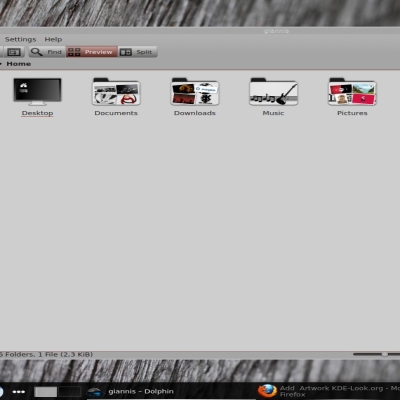Switch to the first virtual desktop in pager
The width and height of the screenshot is (400, 400).
46,392
